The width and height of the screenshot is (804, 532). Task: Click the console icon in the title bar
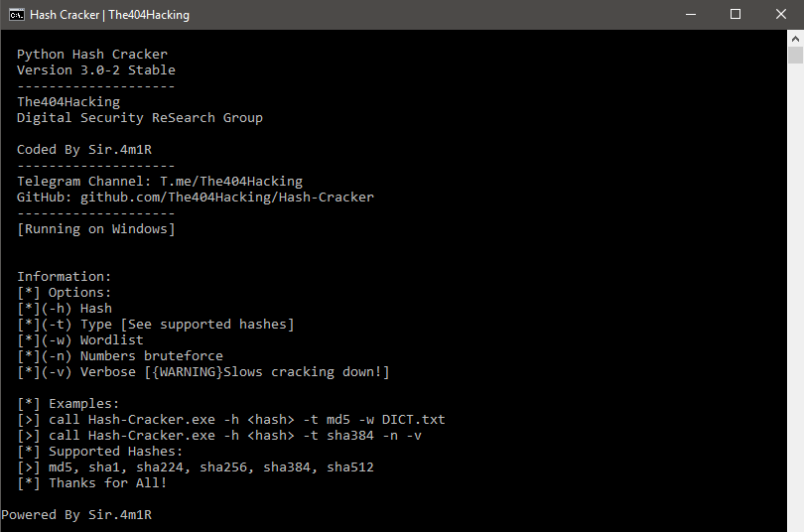(x=17, y=15)
